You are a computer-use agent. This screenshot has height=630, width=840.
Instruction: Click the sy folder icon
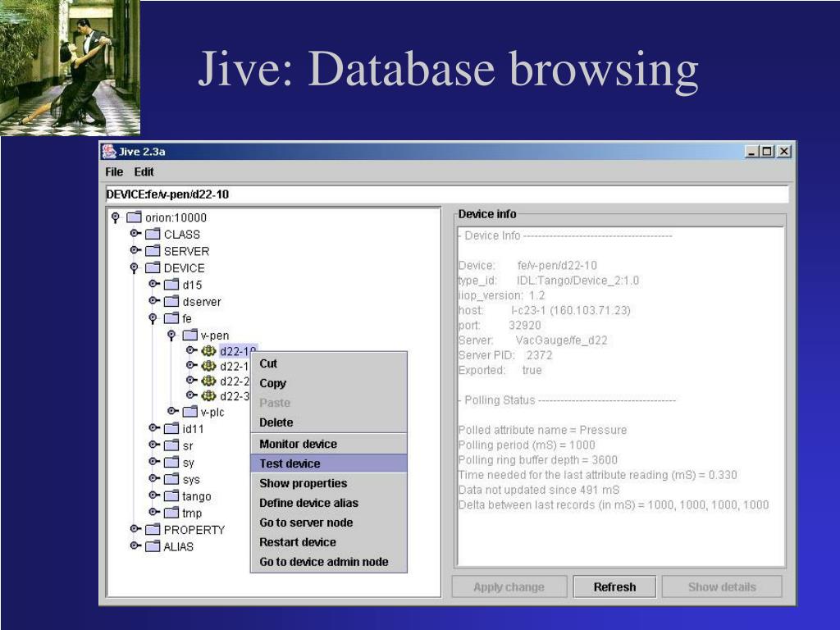click(171, 462)
